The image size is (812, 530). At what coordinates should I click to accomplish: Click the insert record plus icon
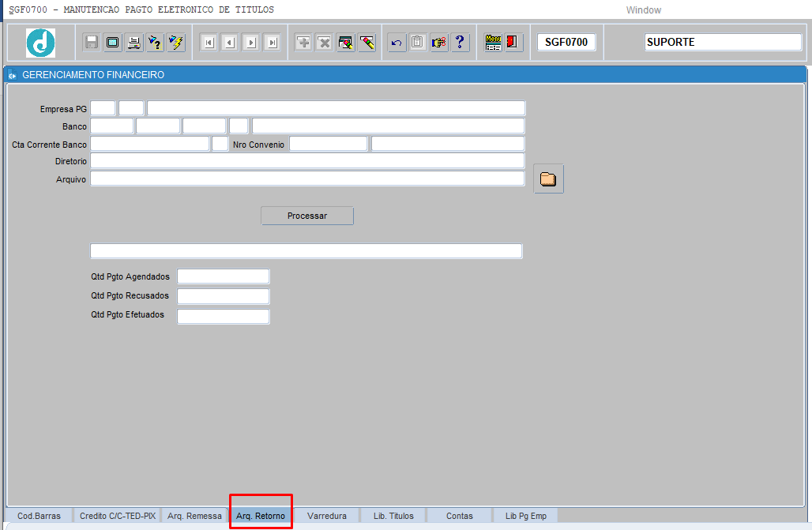(303, 43)
